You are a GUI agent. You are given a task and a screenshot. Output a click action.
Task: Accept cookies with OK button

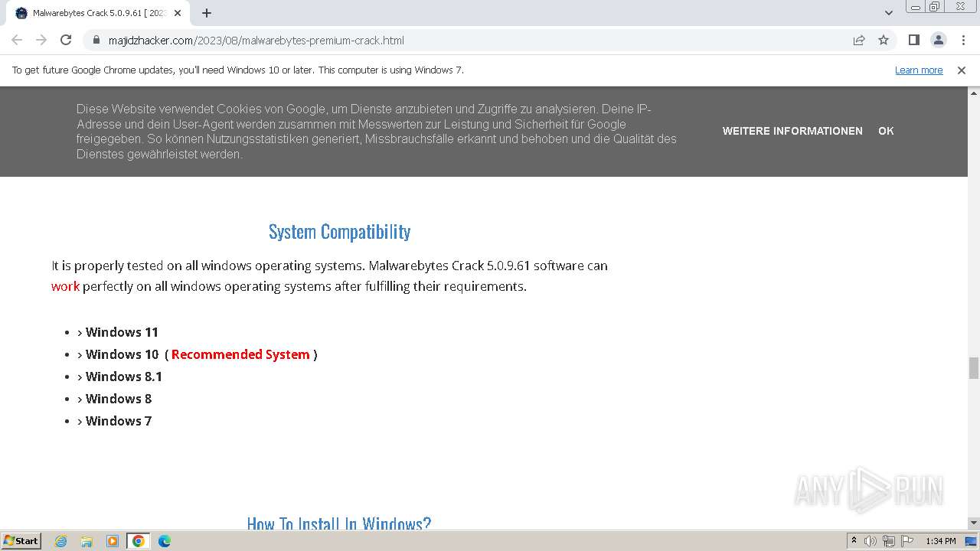(886, 131)
